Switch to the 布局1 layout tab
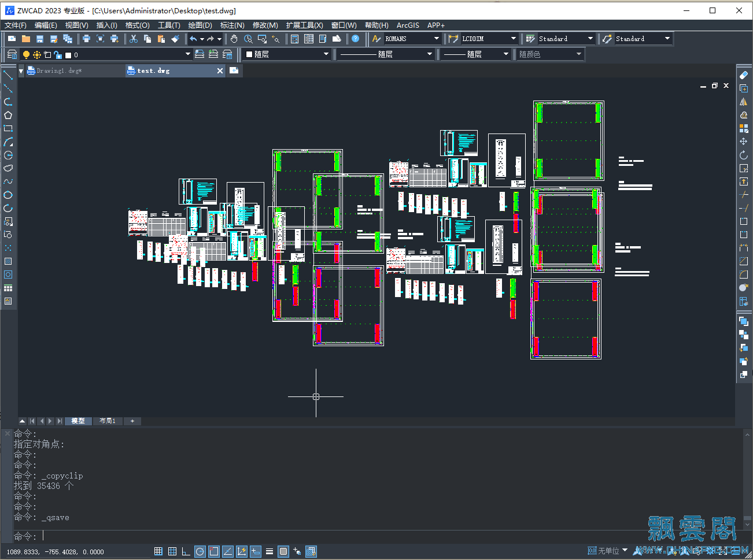The width and height of the screenshot is (753, 560). pos(108,421)
